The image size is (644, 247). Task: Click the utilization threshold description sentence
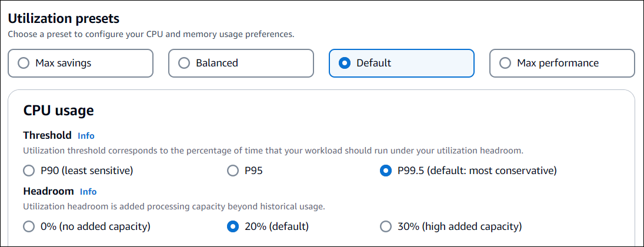(273, 151)
